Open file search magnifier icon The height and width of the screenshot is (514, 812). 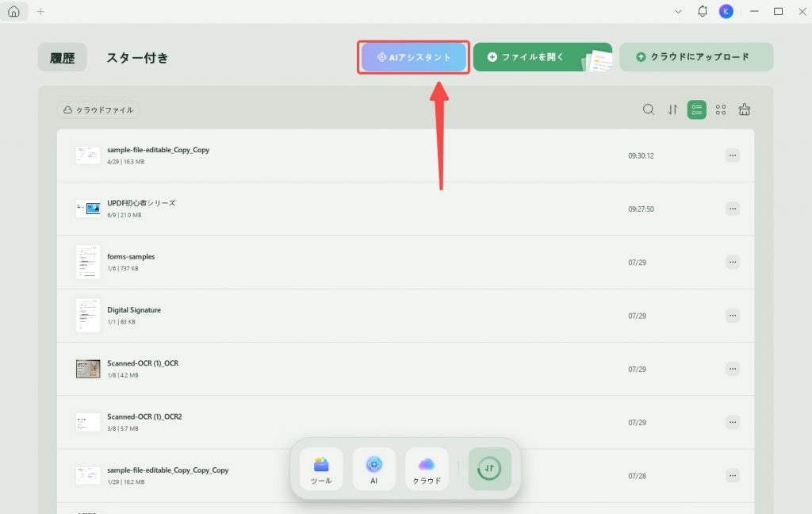[649, 109]
